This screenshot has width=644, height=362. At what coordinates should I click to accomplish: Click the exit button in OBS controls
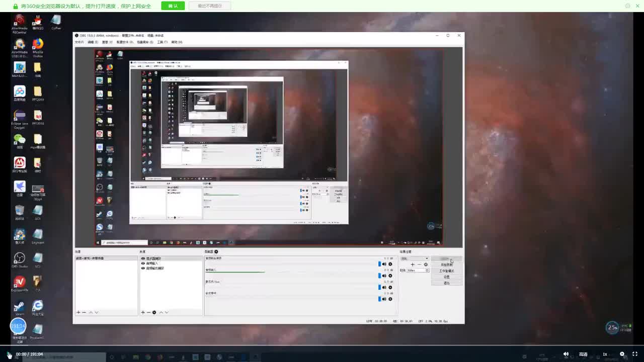[x=446, y=283]
